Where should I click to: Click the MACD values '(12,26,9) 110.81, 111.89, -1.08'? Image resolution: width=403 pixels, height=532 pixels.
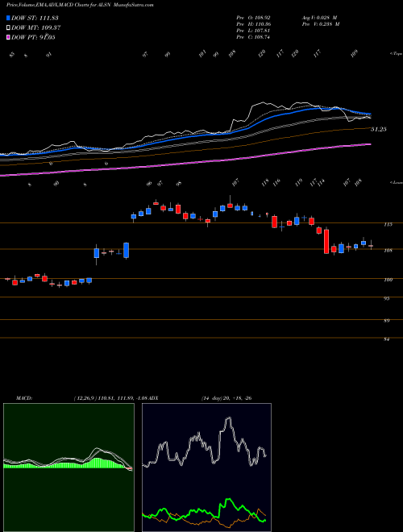point(111,398)
